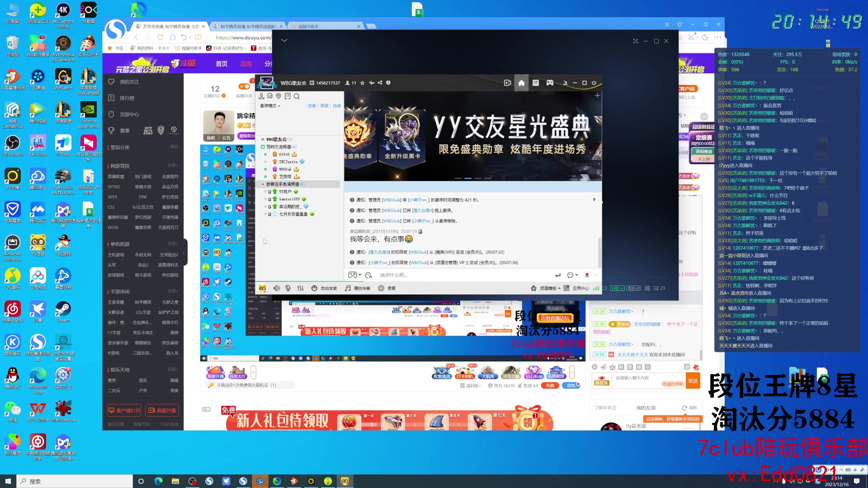Open channel announcement board icon in YY sidebar
868x488 pixels.
(288, 96)
